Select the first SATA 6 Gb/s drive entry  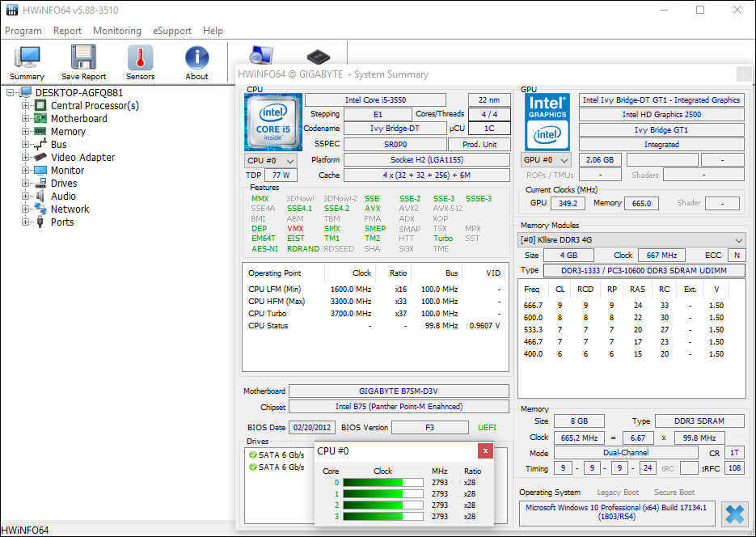click(x=281, y=455)
